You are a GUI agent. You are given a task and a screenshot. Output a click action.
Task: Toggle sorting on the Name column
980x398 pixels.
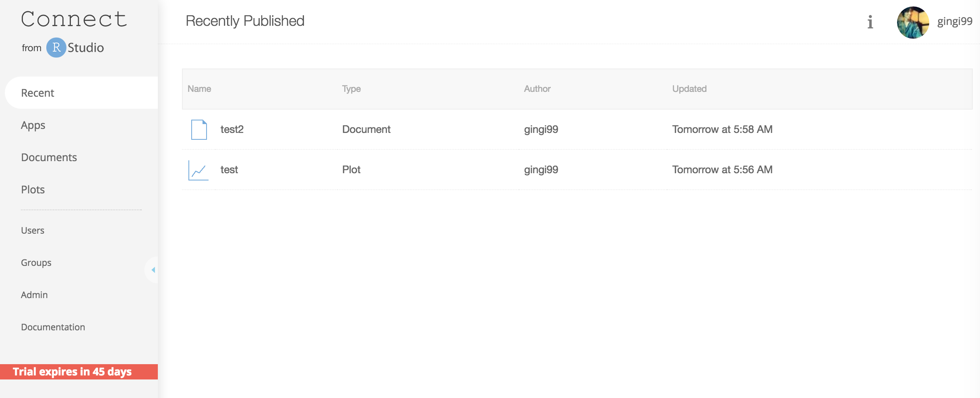click(199, 89)
